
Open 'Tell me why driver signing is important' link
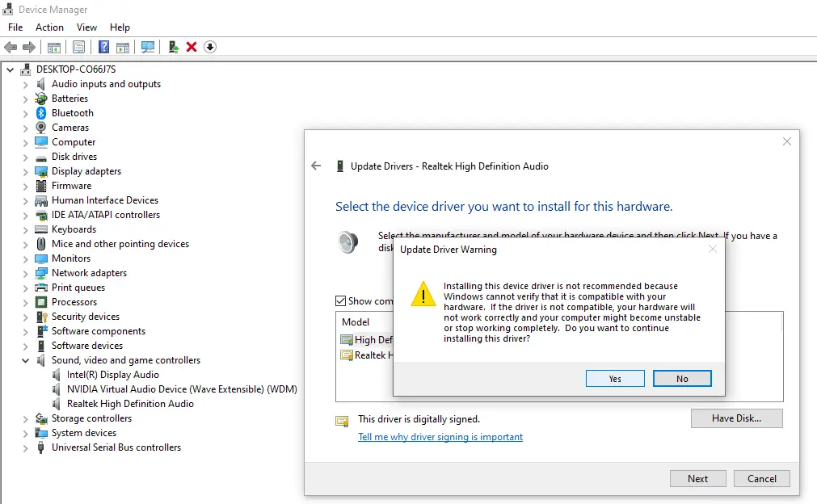pos(440,437)
